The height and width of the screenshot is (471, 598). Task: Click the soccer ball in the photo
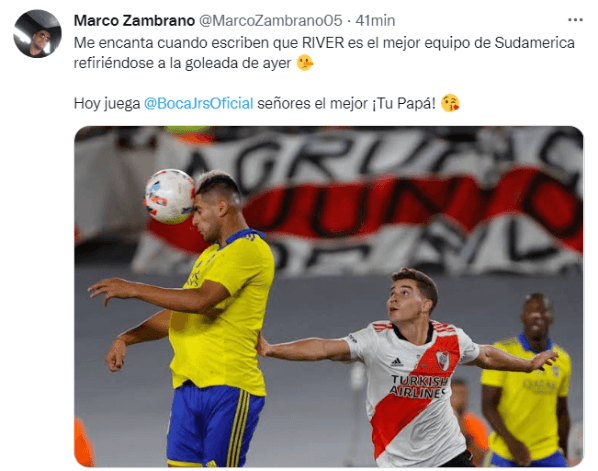(170, 196)
